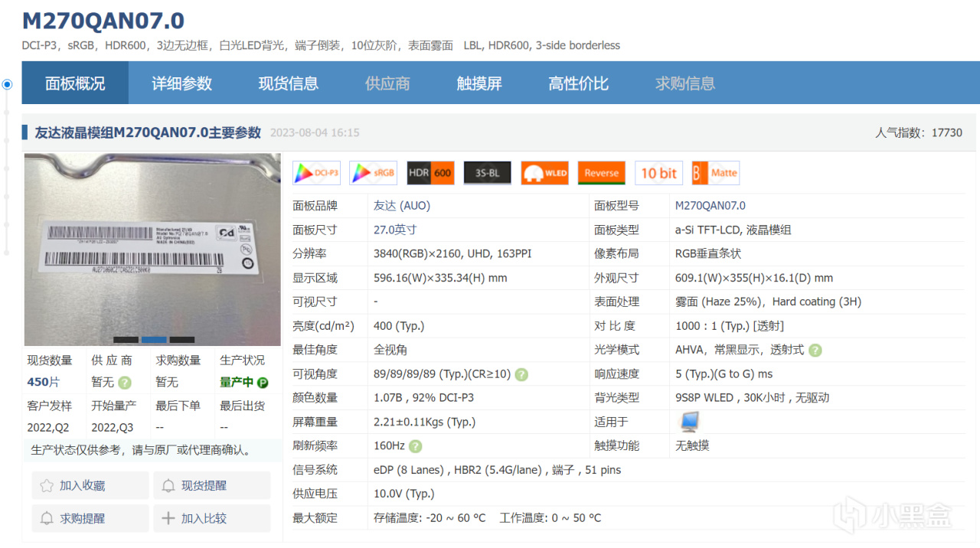Viewport: 980px width, 548px height.
Task: Click help icon beside 160Hz refresh rate
Action: tap(415, 446)
